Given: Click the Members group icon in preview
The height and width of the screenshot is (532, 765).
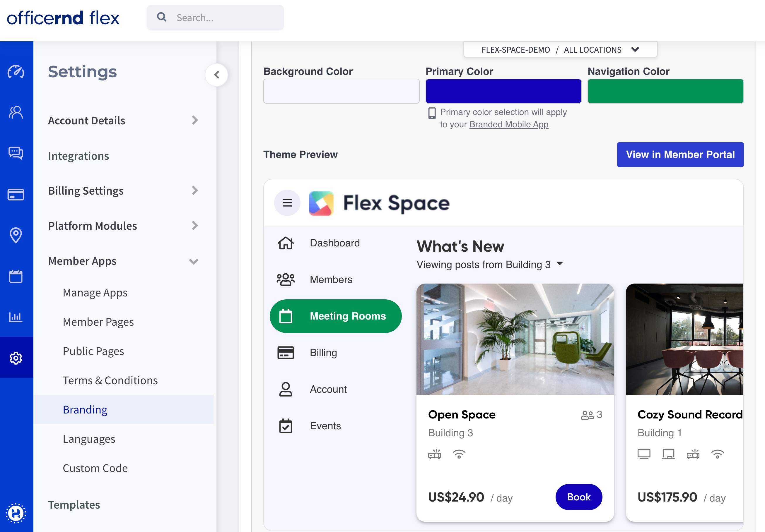Looking at the screenshot, I should 286,280.
